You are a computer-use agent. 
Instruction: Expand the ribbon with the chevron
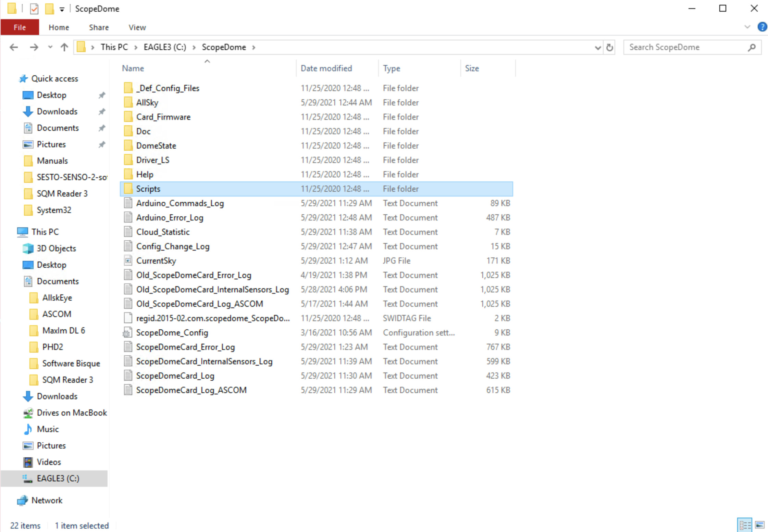click(747, 27)
